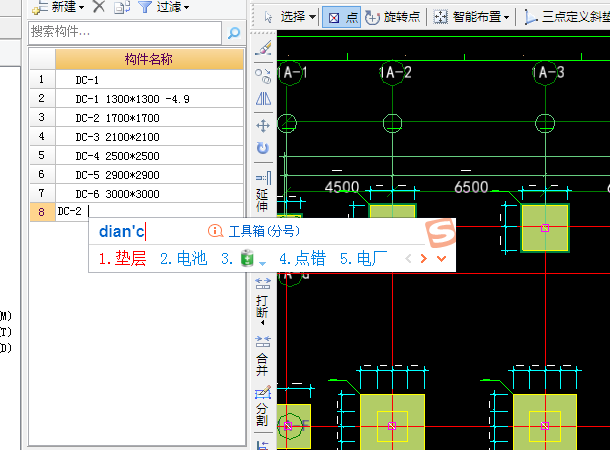This screenshot has width=610, height=450.
Task: Click IME next page arrow
Action: click(x=424, y=258)
